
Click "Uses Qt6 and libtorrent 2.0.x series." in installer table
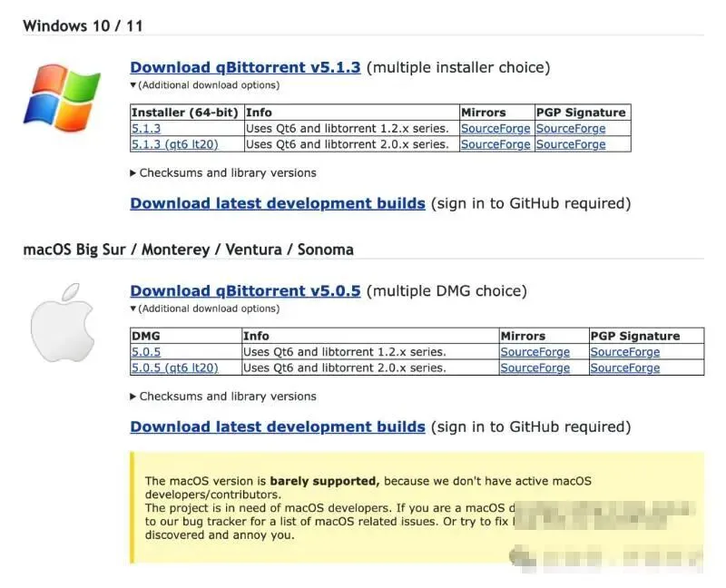[348, 144]
